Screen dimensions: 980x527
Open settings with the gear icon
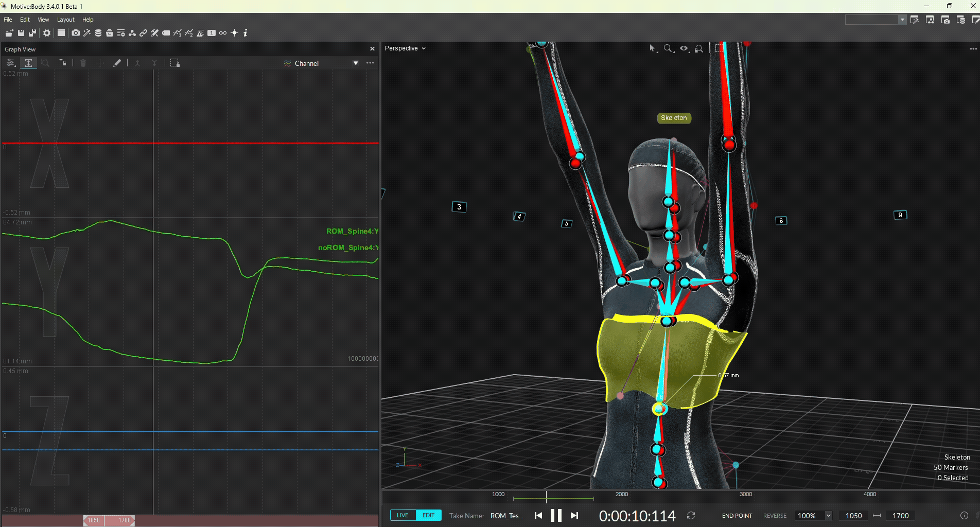47,33
